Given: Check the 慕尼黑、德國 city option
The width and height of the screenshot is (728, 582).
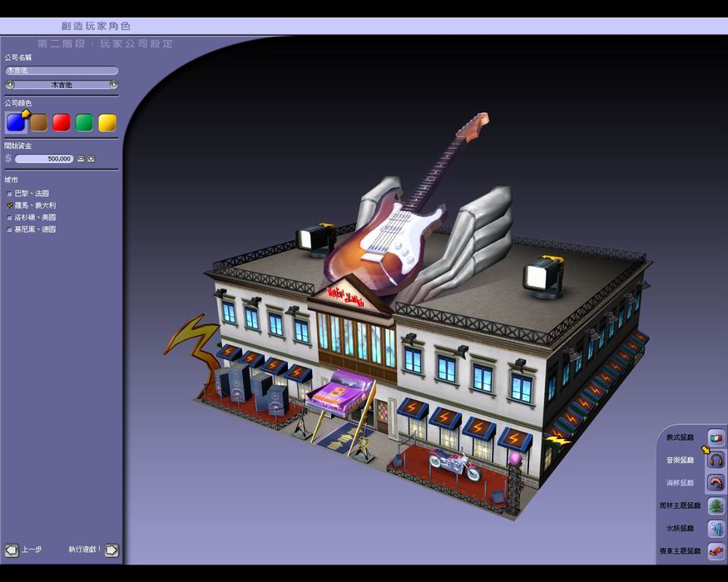Looking at the screenshot, I should click(x=10, y=229).
